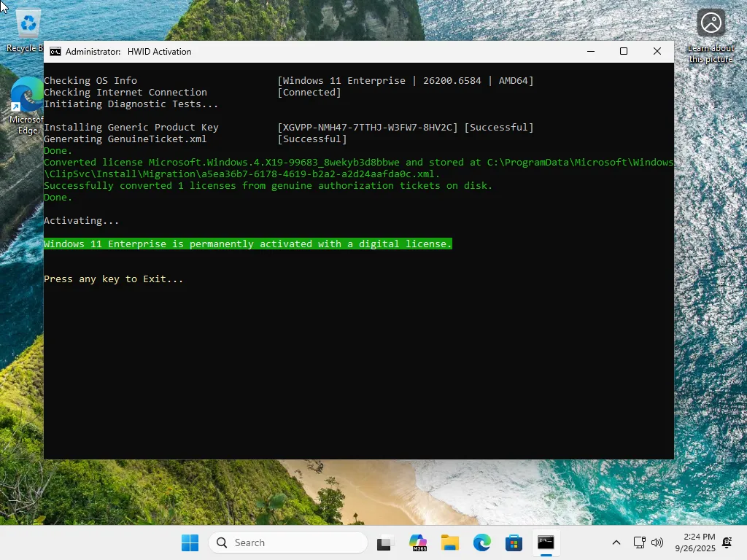Click the 'Press any key to Exit...' text
Image resolution: width=747 pixels, height=560 pixels.
pos(113,279)
